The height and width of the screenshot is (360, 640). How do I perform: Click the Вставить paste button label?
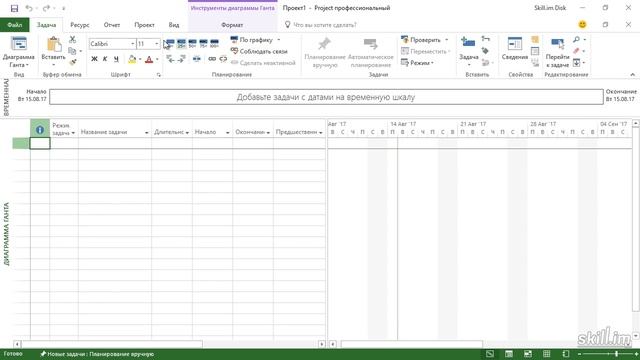(53, 57)
